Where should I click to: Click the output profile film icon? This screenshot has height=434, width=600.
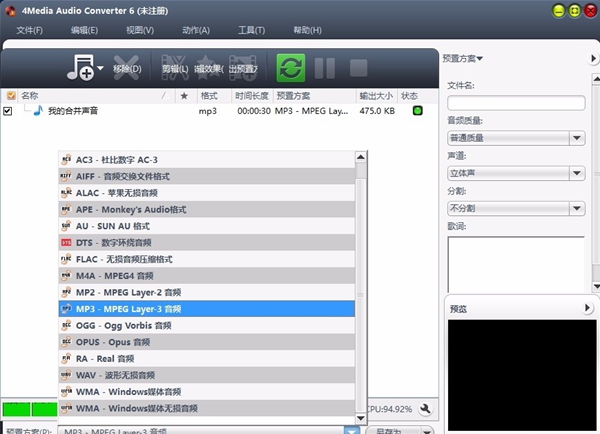point(243,68)
